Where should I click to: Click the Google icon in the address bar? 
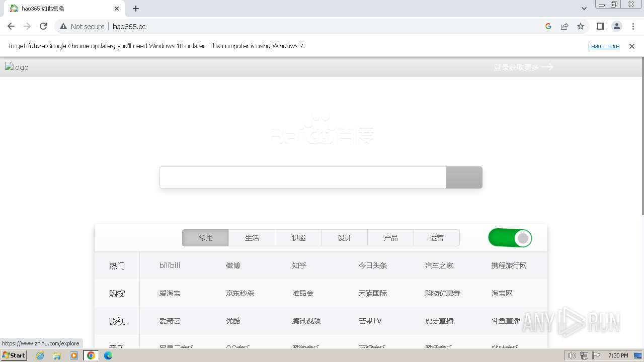click(548, 26)
